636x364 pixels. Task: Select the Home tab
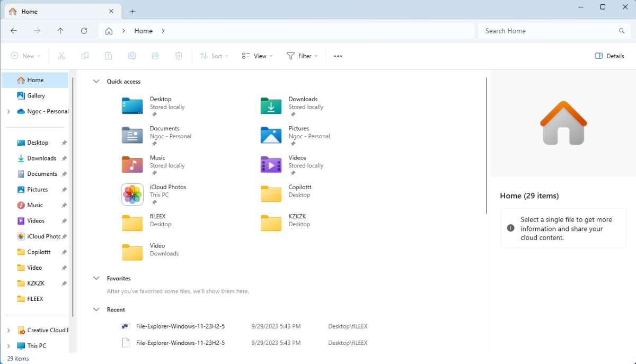[61, 11]
